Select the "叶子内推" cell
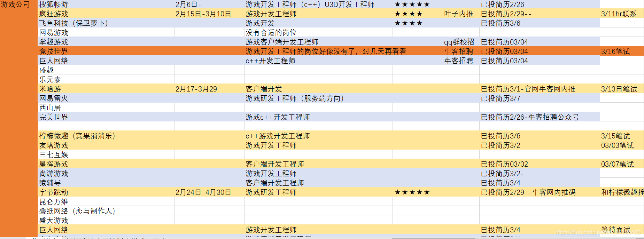Viewport: 644px width, 239px height. [x=461, y=14]
